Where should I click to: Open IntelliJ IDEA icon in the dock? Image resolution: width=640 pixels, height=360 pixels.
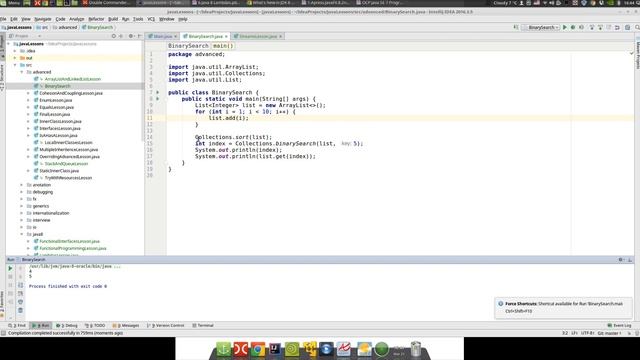click(275, 349)
